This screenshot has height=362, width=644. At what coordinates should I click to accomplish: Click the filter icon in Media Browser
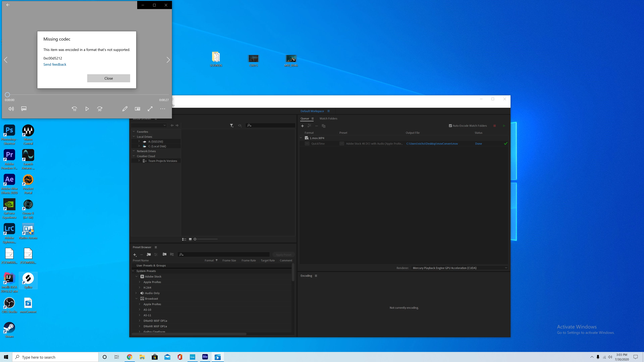231,125
